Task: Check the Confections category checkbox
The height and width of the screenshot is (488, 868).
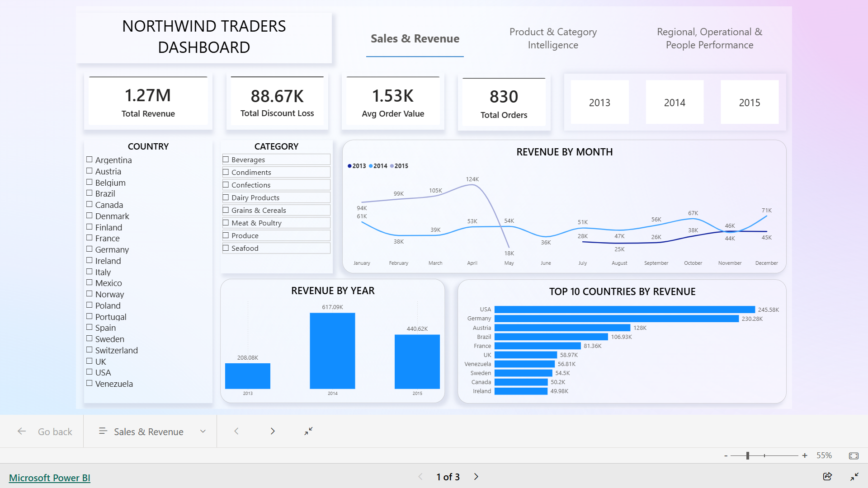Action: pyautogui.click(x=226, y=185)
